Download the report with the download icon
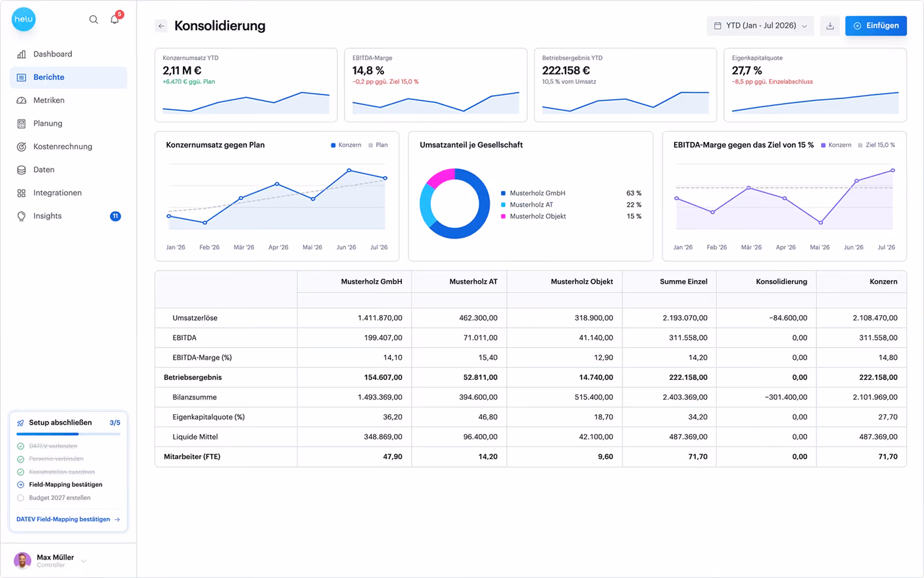The image size is (924, 578). 830,26
